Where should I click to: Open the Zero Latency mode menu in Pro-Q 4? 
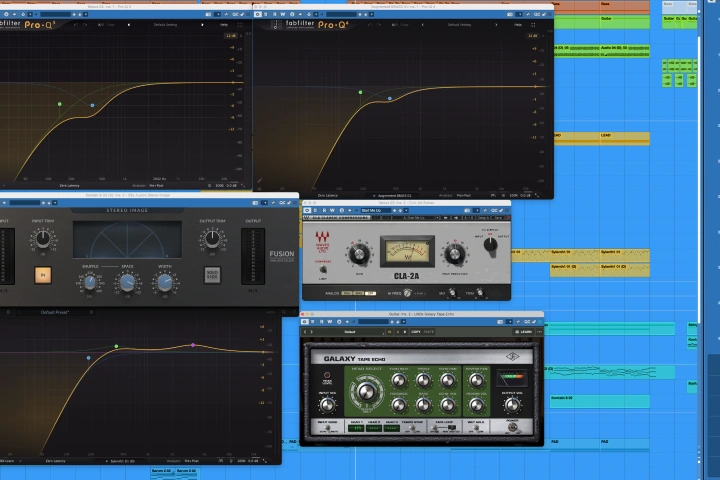click(x=328, y=195)
